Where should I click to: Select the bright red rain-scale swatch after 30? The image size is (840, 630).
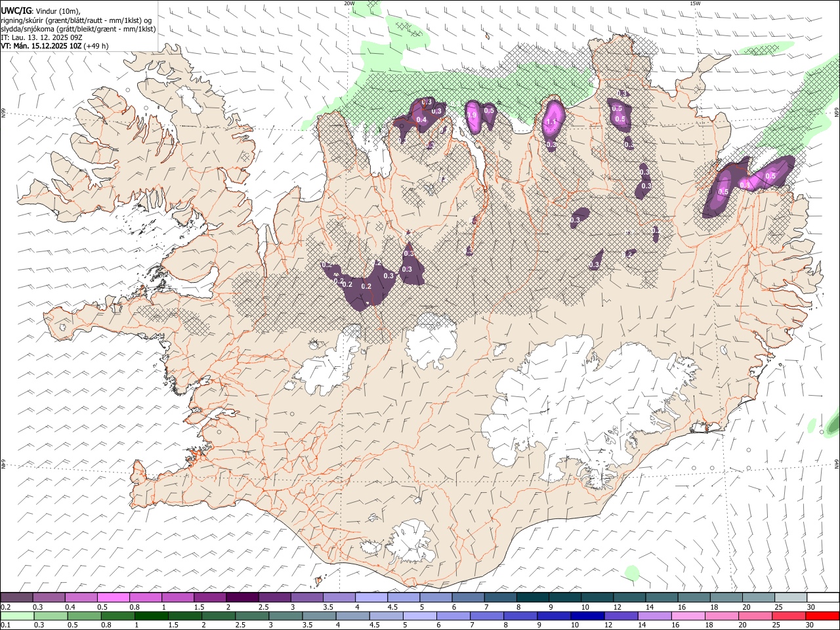pyautogui.click(x=823, y=616)
